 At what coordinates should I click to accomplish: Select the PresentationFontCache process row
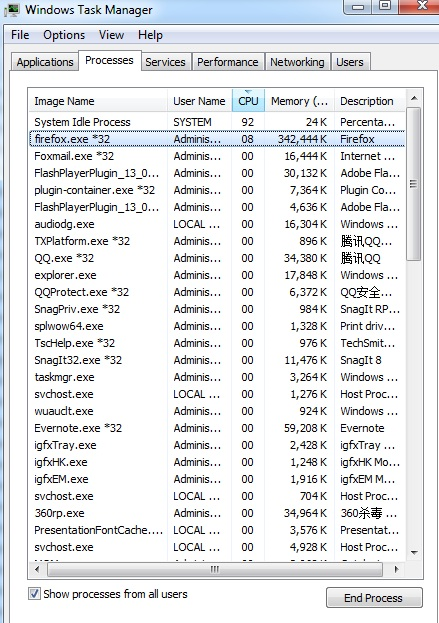coord(217,530)
